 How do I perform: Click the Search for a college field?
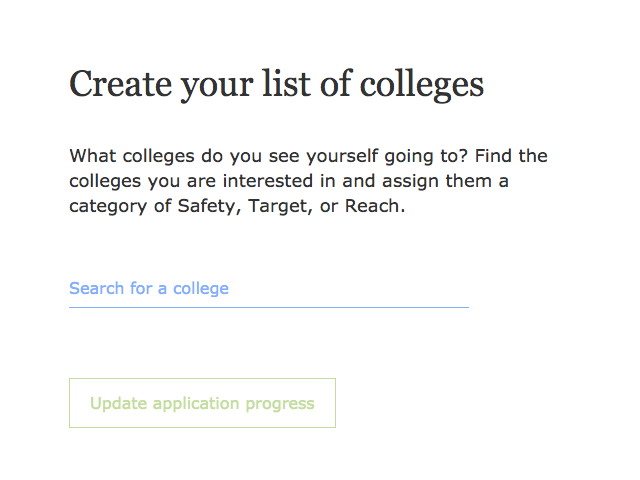click(x=268, y=289)
